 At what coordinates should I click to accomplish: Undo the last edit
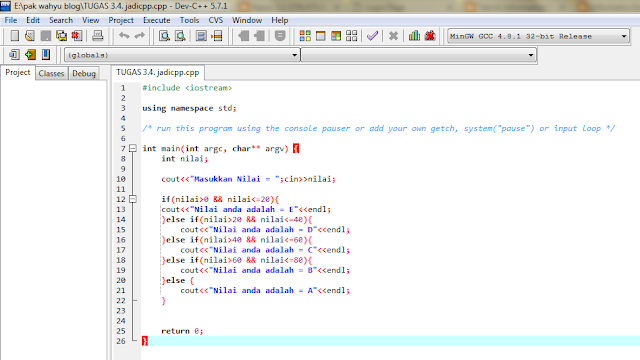(x=124, y=36)
